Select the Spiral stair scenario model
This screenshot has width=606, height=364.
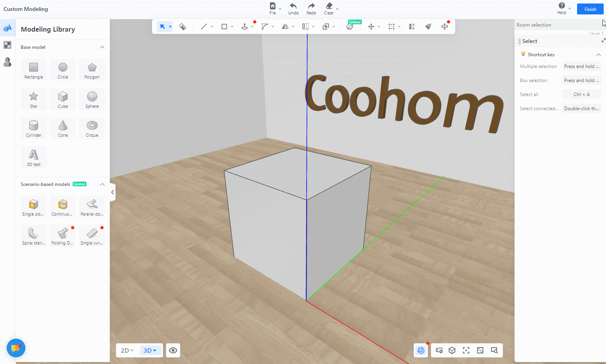click(x=34, y=236)
